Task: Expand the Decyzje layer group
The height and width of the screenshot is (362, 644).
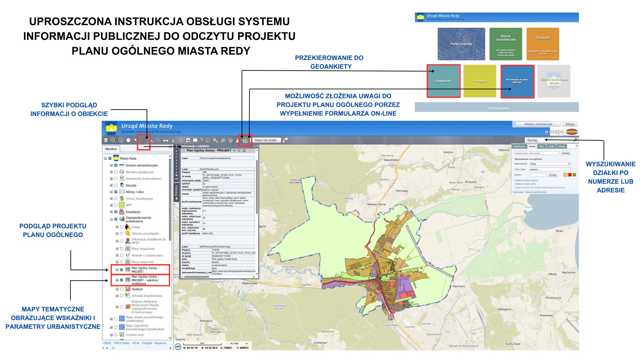Action: pyautogui.click(x=111, y=185)
